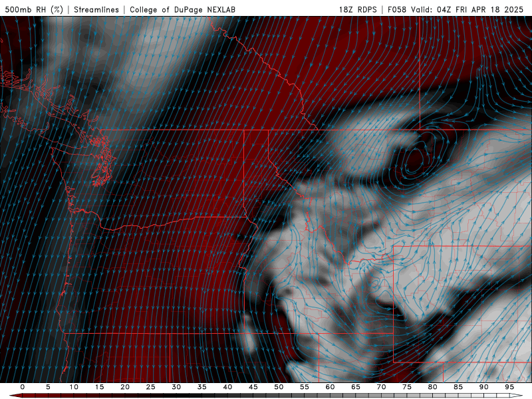Viewport: 532px width, 399px height.
Task: Click the colorbar label '50'
Action: click(279, 387)
